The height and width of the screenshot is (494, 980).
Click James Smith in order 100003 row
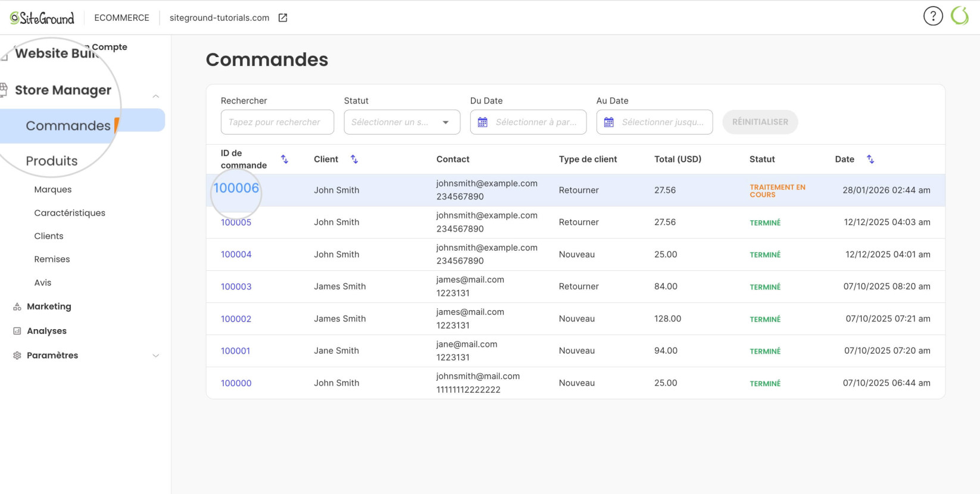pyautogui.click(x=340, y=286)
